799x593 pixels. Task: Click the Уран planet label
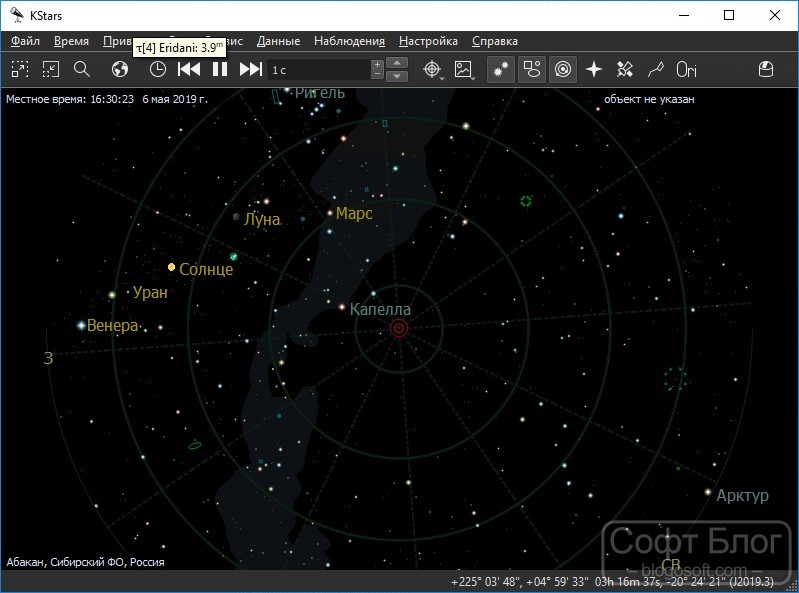coord(150,292)
